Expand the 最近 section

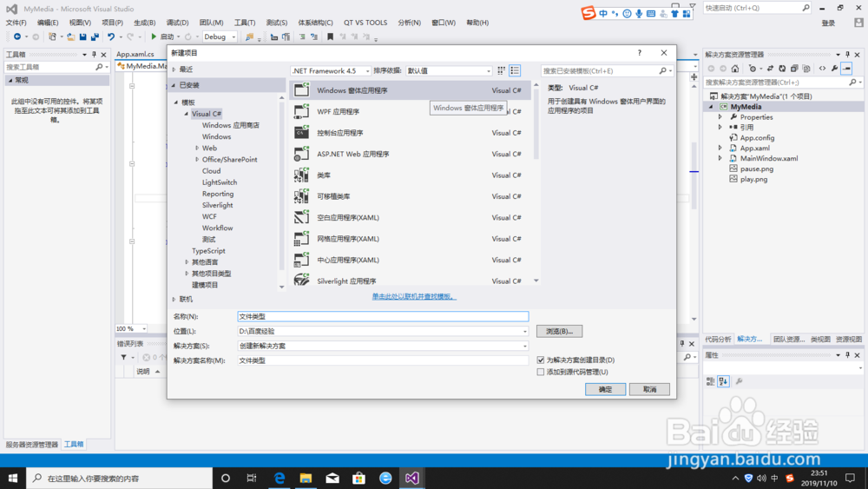[174, 69]
